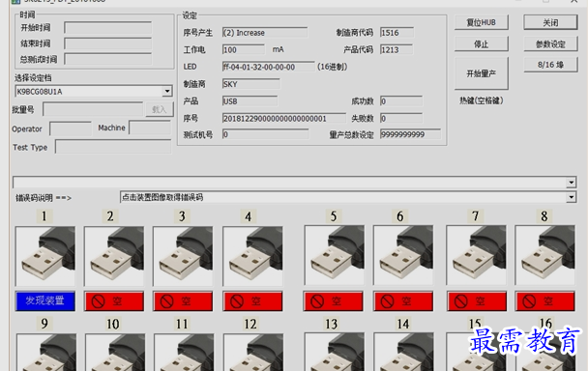Click the 测试机号 tester number field
Viewport: 588px width, 371px height.
click(x=266, y=134)
